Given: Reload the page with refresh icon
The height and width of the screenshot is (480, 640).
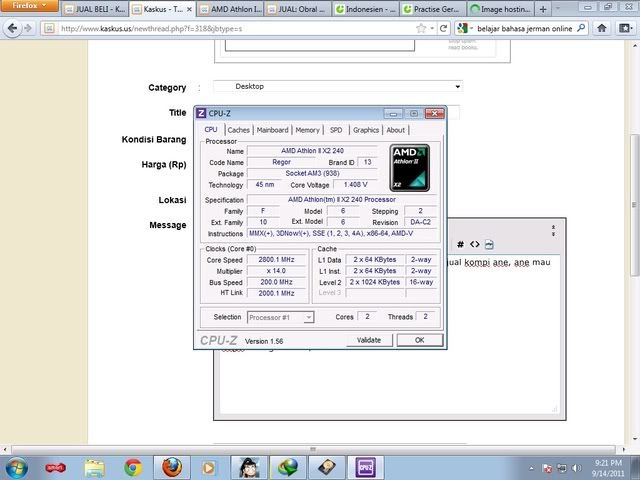Looking at the screenshot, I should click(x=444, y=28).
